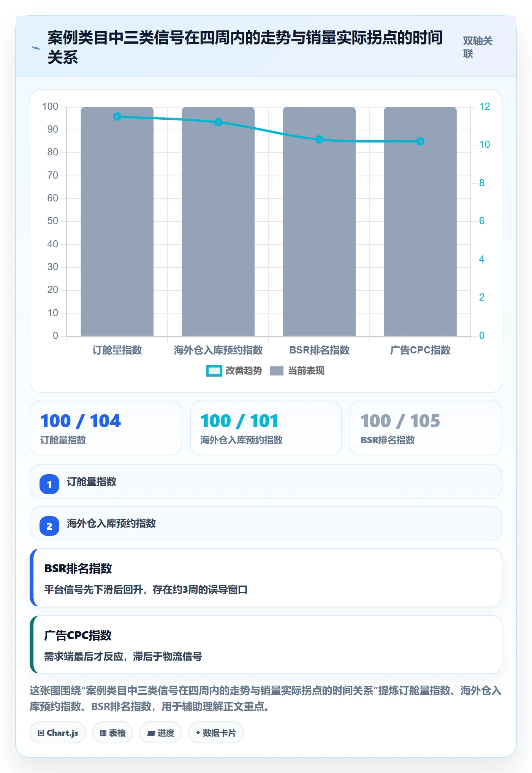
Task: Click the text 平台信号先下滑后回升，存在约3周的误导窗口
Action: pyautogui.click(x=146, y=590)
